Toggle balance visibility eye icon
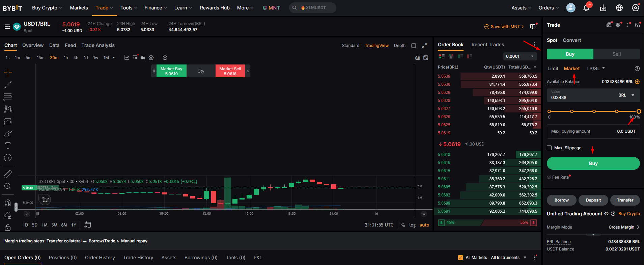644x265 pixels. pos(606,214)
